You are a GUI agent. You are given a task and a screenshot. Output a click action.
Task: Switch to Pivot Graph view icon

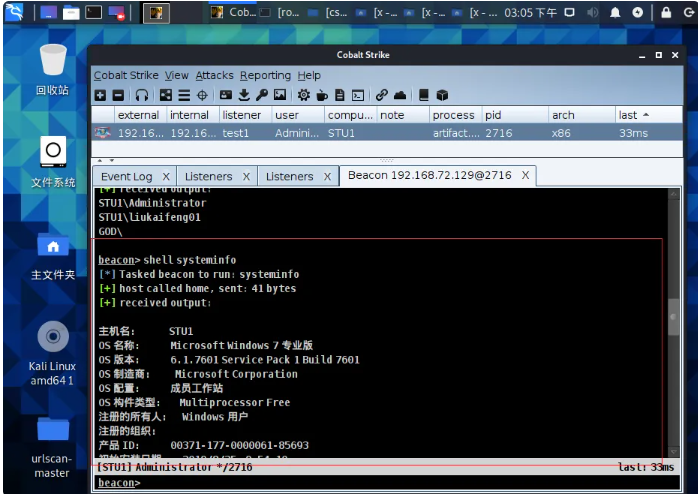pos(166,95)
